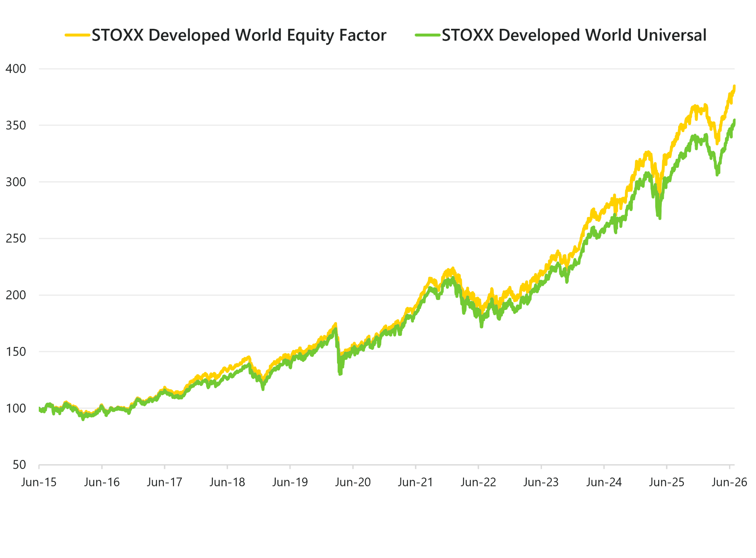756x558 pixels.
Task: Click the Jun-20 x-axis label
Action: coord(353,482)
